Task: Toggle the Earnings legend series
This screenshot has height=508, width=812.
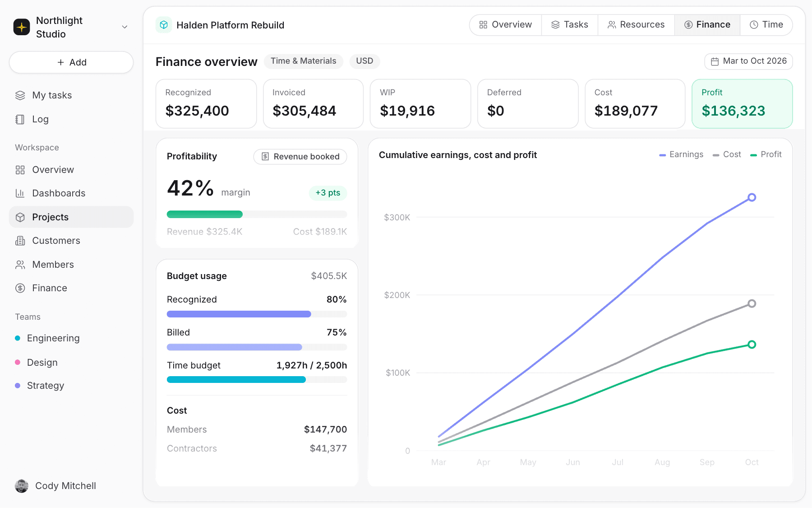Action: (x=681, y=154)
